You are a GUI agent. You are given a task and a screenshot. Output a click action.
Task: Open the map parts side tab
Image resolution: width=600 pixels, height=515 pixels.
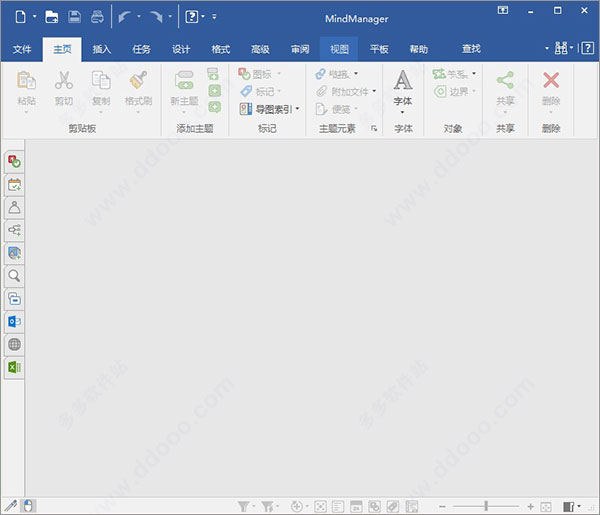(x=15, y=230)
